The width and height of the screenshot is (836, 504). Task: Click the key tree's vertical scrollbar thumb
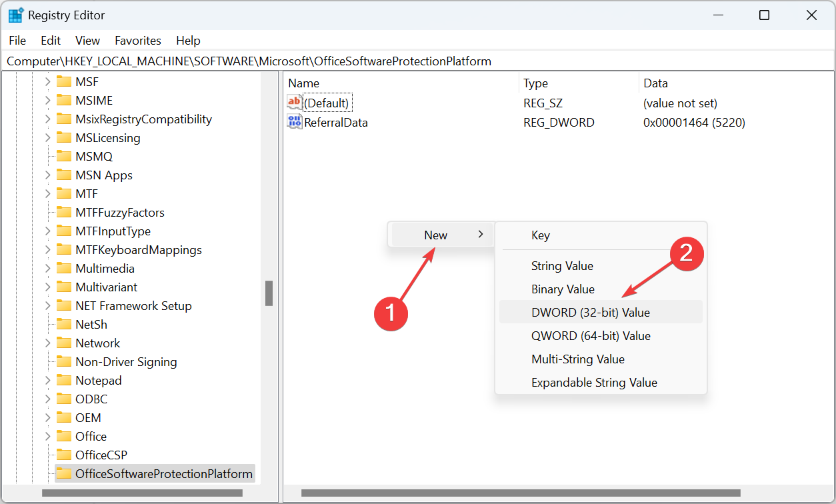pos(269,293)
